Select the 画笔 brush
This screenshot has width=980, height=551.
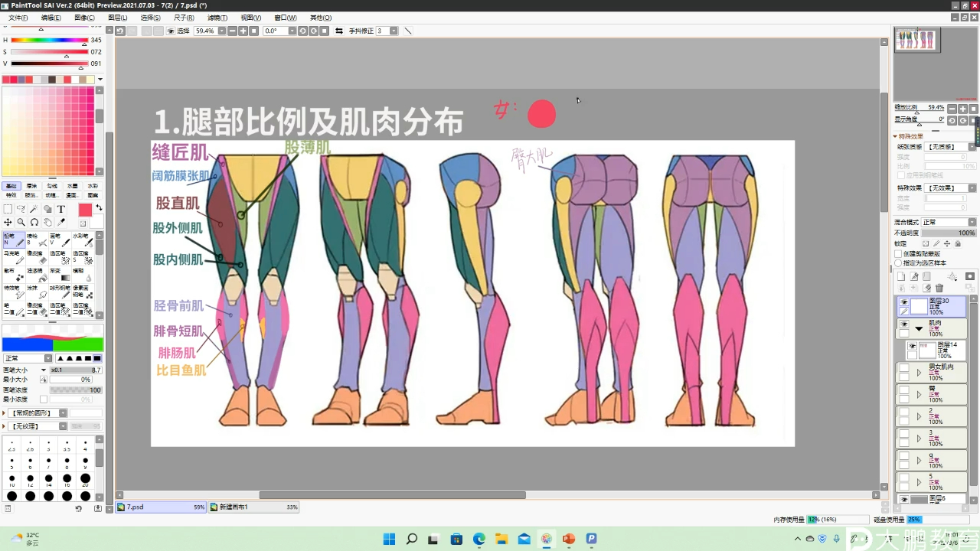pyautogui.click(x=60, y=240)
